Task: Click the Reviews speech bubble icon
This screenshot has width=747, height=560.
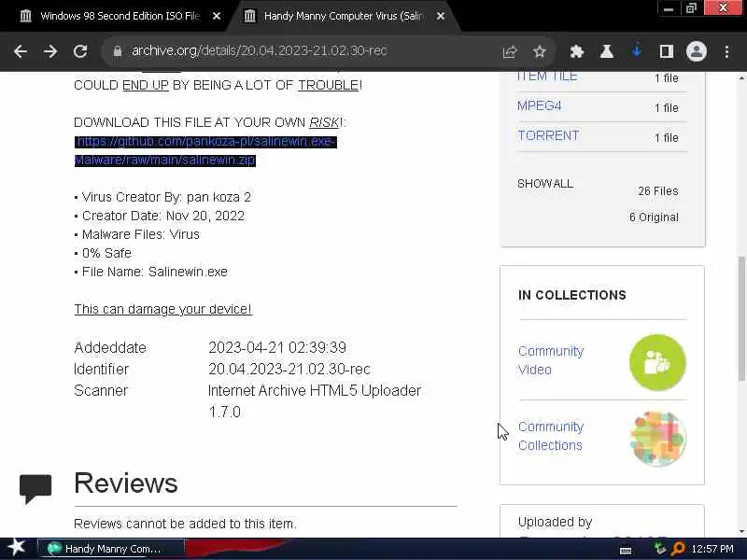Action: [35, 488]
